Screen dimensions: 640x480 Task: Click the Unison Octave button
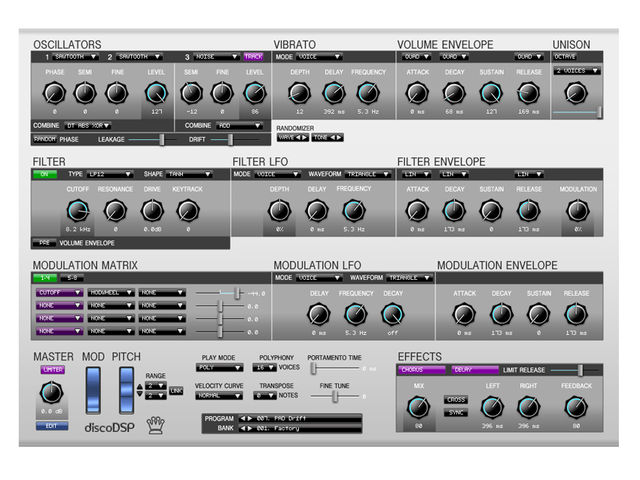565,57
